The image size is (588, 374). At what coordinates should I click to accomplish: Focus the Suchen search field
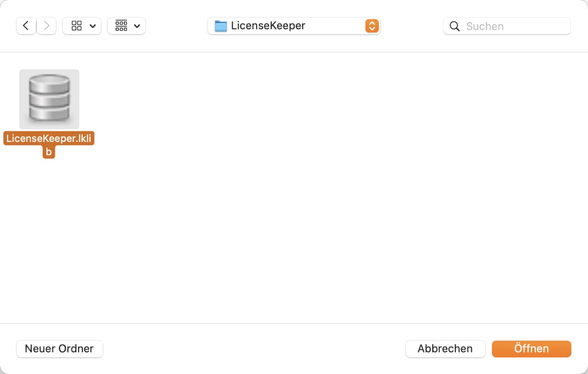pos(507,26)
